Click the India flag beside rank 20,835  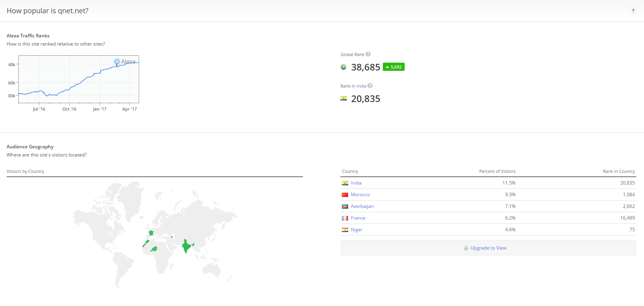click(x=343, y=98)
